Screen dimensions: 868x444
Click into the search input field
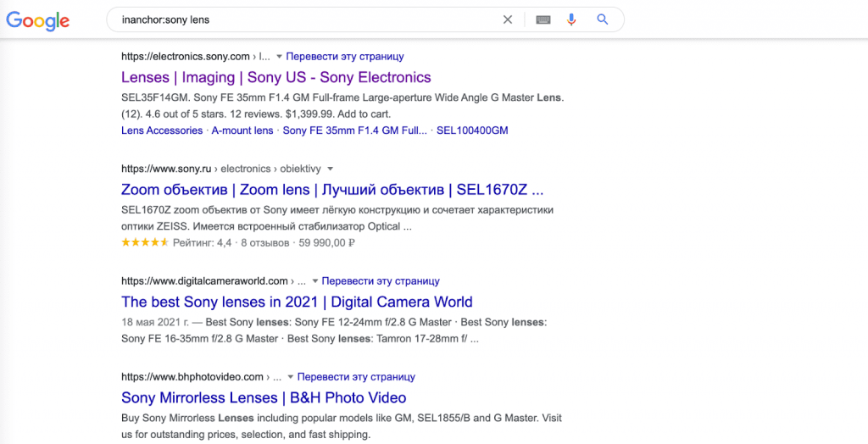297,19
